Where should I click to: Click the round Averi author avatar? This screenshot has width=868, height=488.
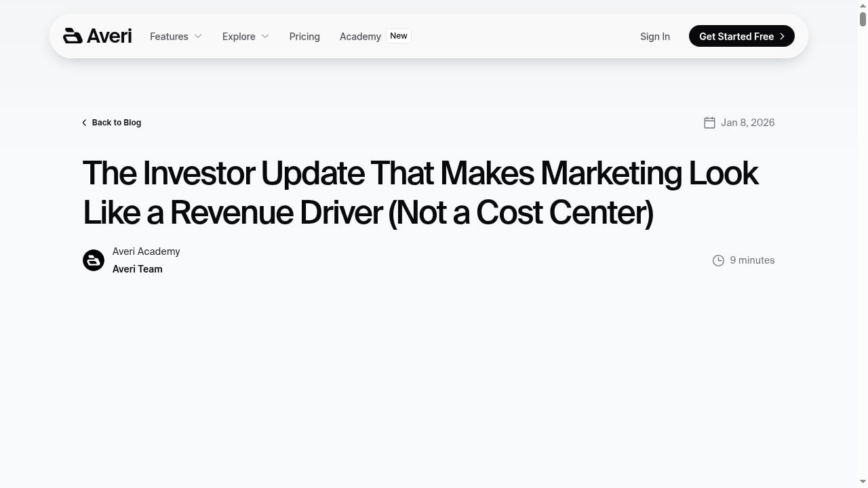(x=94, y=260)
